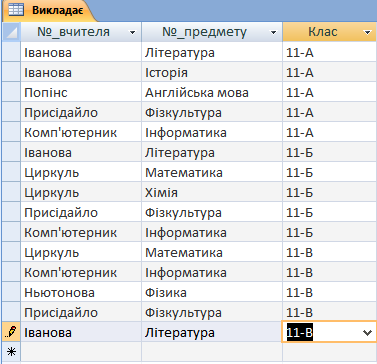Screen dimensions: 377x364
Task: Select the row selector for the Історія record
Action: point(11,72)
